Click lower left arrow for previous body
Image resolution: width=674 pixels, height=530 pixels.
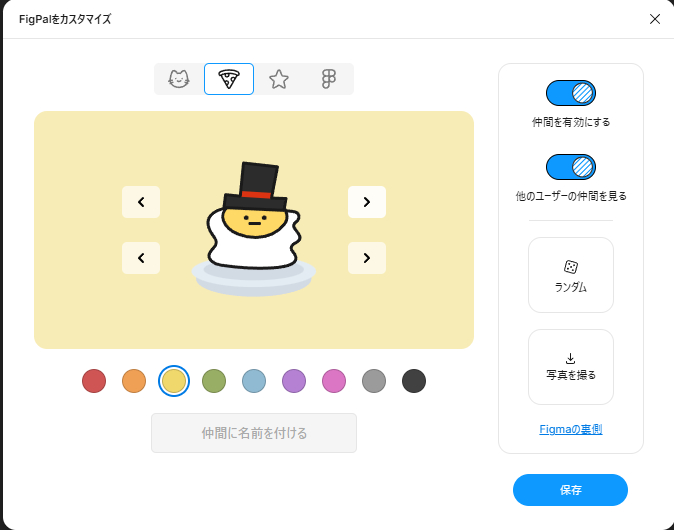tap(141, 258)
